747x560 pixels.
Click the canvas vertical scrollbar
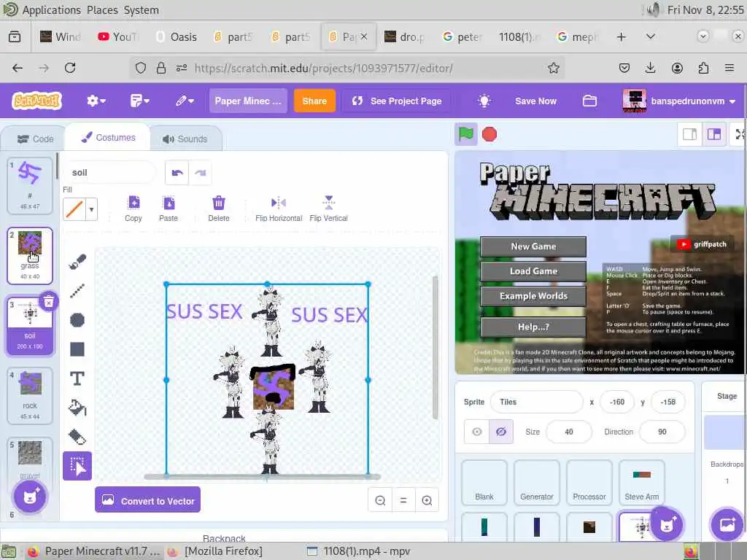[x=435, y=348]
